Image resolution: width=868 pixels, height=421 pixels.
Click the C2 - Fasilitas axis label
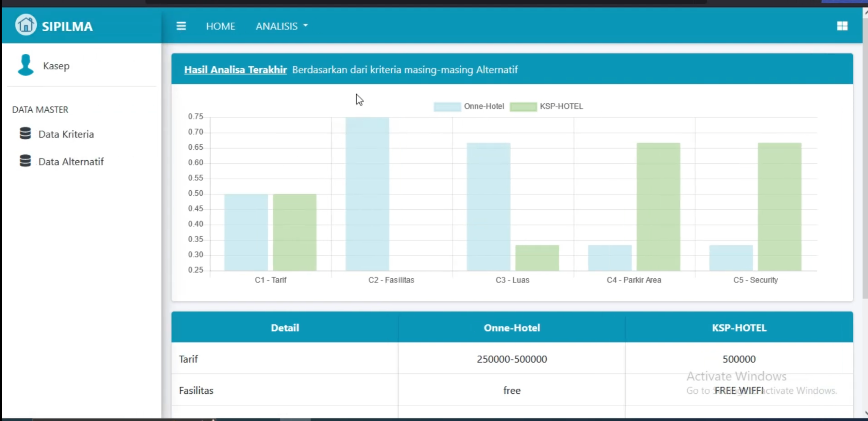tap(391, 280)
